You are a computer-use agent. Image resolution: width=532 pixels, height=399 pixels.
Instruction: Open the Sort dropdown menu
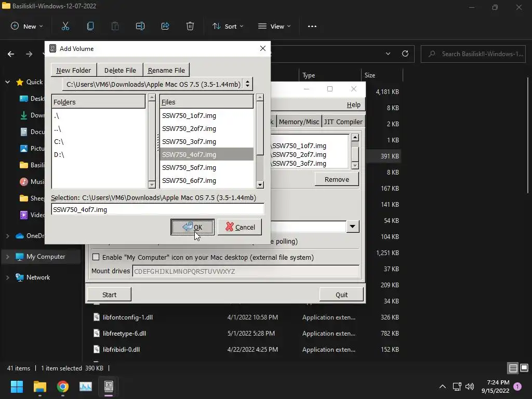[x=228, y=26]
